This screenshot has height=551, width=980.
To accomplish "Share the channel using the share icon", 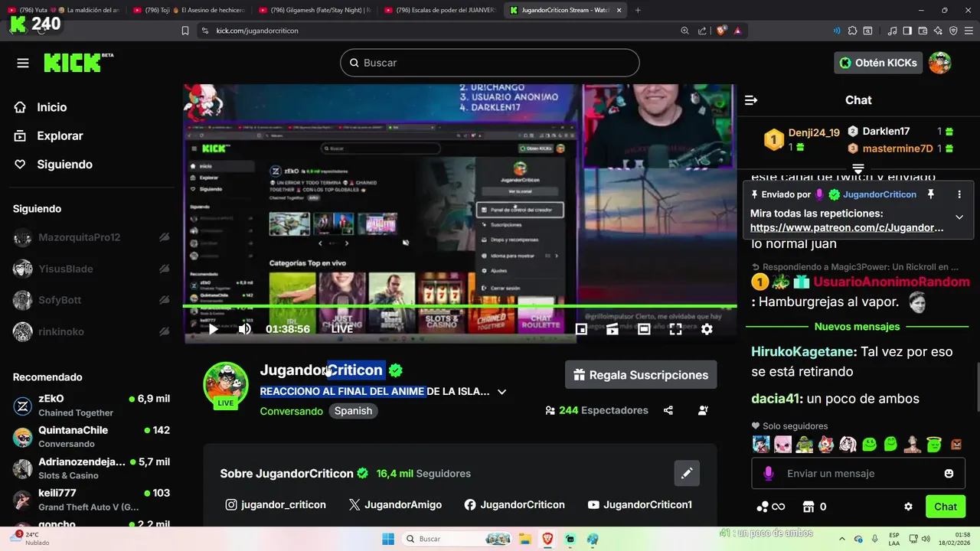I will tap(668, 410).
